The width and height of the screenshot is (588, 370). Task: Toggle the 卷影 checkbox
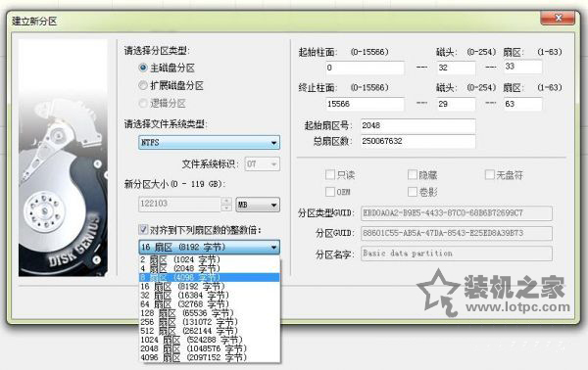pyautogui.click(x=413, y=192)
